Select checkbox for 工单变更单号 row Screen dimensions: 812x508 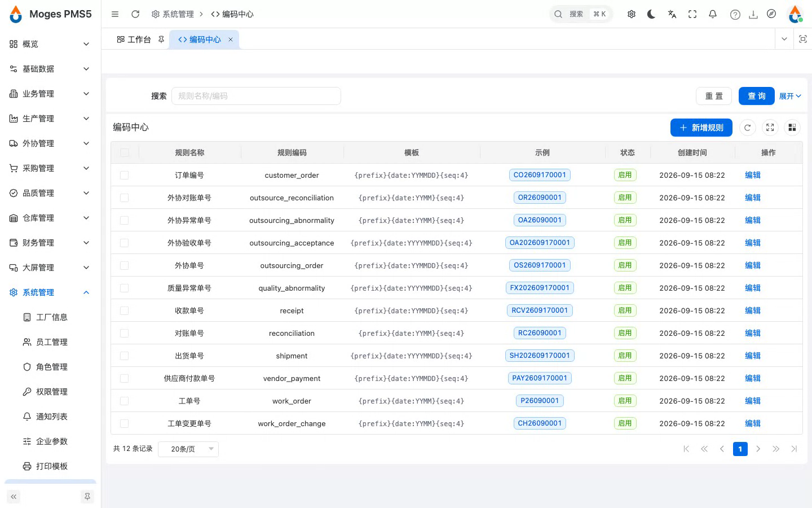pos(125,423)
